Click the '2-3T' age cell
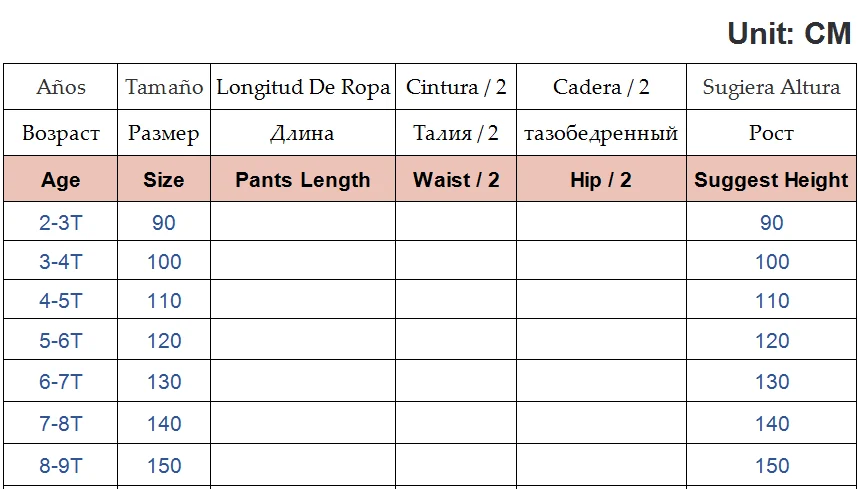This screenshot has width=859, height=489. coord(61,222)
